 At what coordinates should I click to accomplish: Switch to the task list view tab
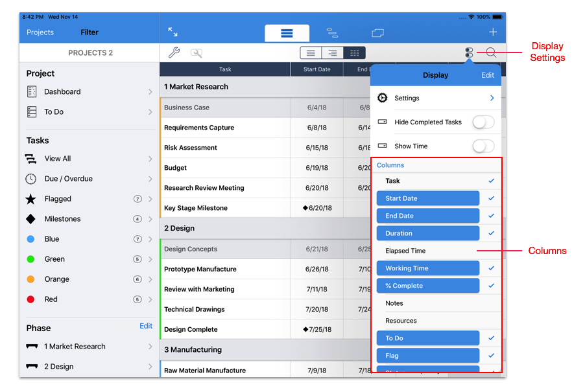pyautogui.click(x=287, y=33)
